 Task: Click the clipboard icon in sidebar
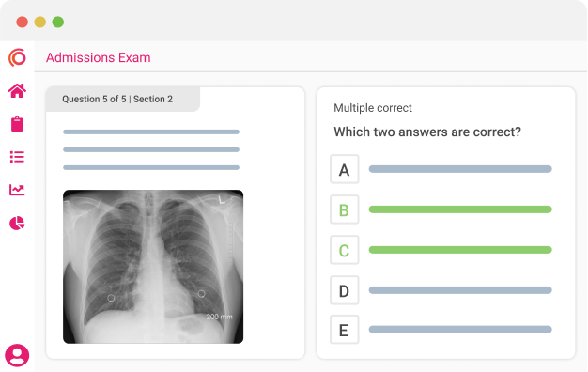point(17,124)
